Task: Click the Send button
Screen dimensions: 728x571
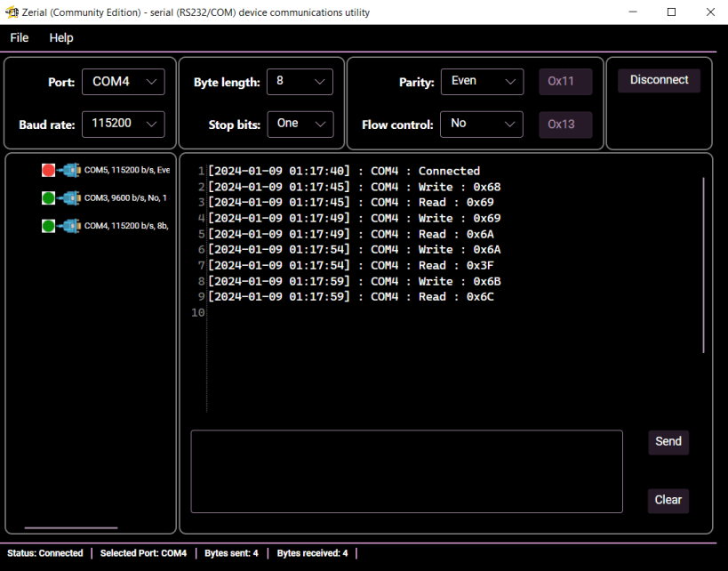Action: click(x=668, y=442)
